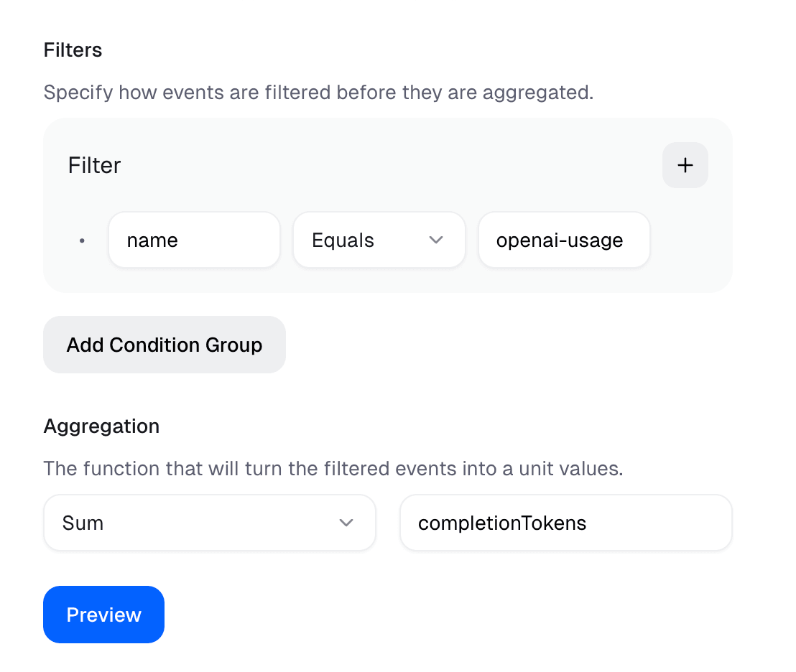Click the aggregation description about unit values
Viewport: 796px width, 672px height.
333,469
